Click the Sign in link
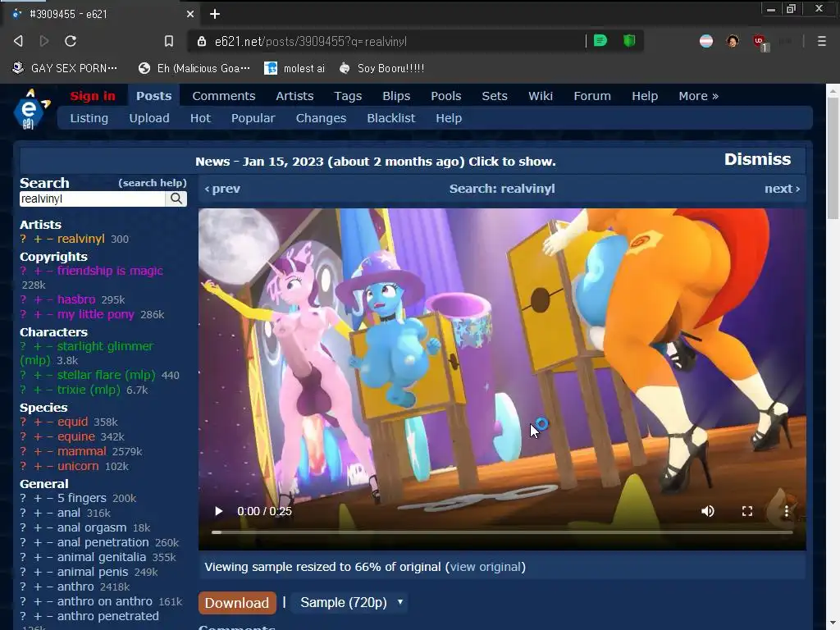The height and width of the screenshot is (630, 840). coord(93,96)
